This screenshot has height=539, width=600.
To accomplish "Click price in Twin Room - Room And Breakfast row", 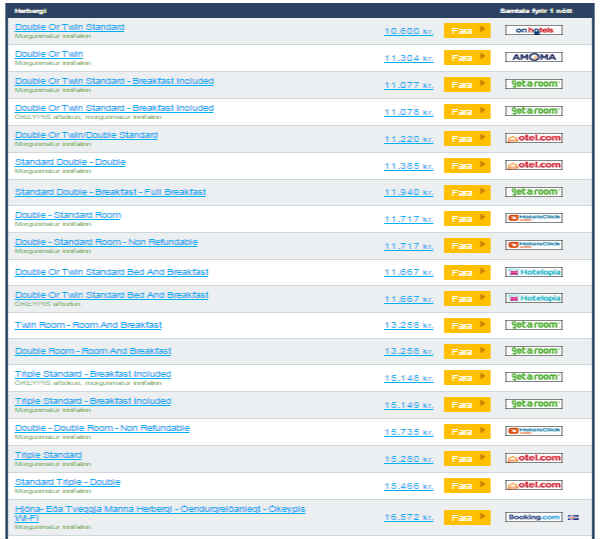I will [409, 325].
